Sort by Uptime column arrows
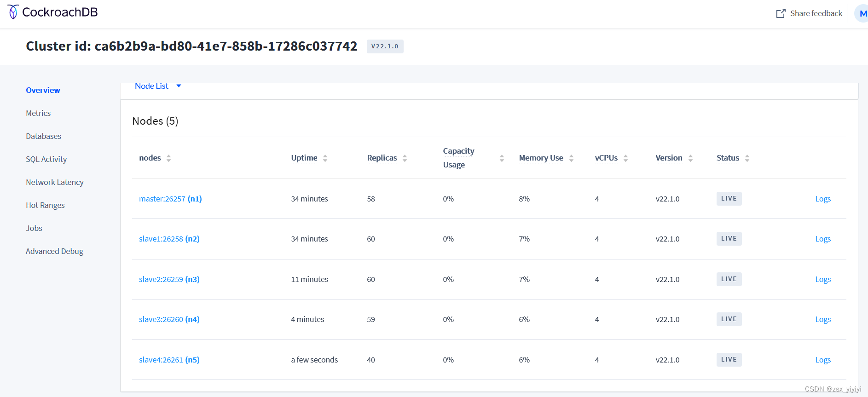The image size is (868, 397). (x=325, y=158)
